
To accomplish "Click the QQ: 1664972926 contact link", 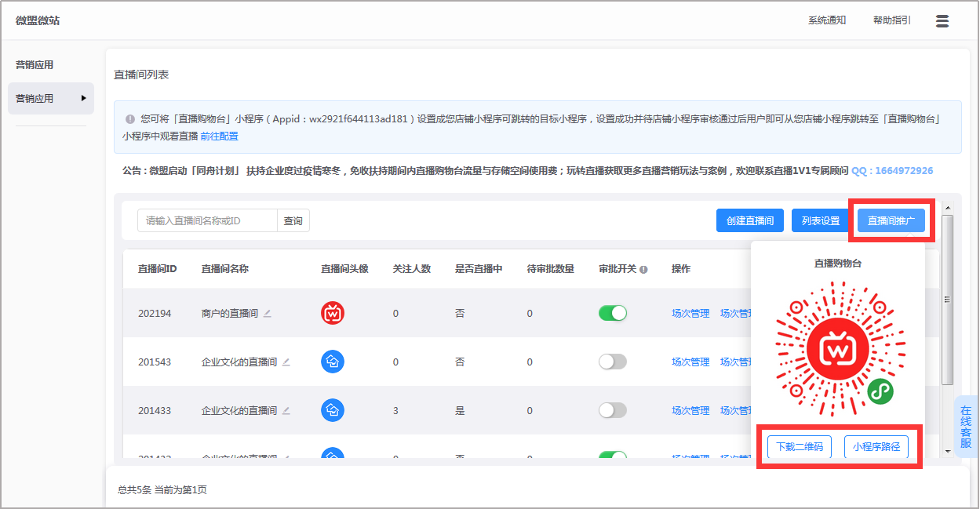I will (x=892, y=171).
